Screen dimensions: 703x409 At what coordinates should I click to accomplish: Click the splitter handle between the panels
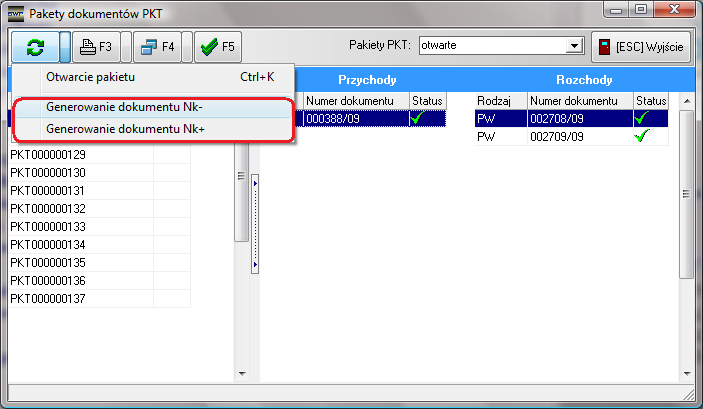(255, 225)
